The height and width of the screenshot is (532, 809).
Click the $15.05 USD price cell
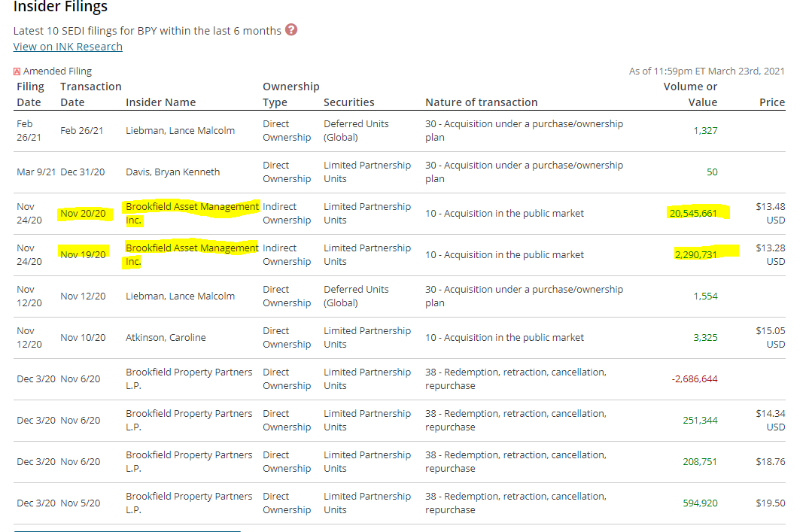click(x=771, y=337)
